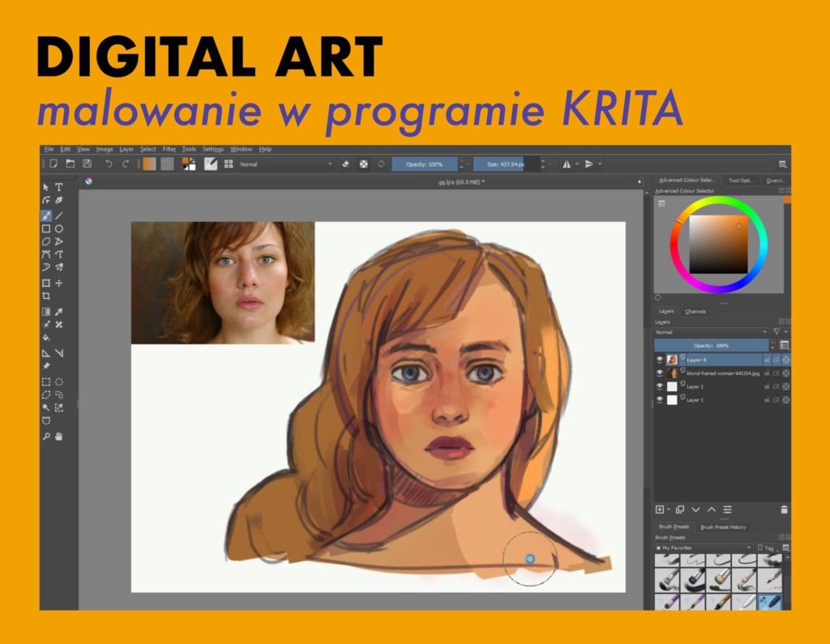Select the Freehand Brush tool
Image resolution: width=830 pixels, height=644 pixels.
pyautogui.click(x=46, y=215)
